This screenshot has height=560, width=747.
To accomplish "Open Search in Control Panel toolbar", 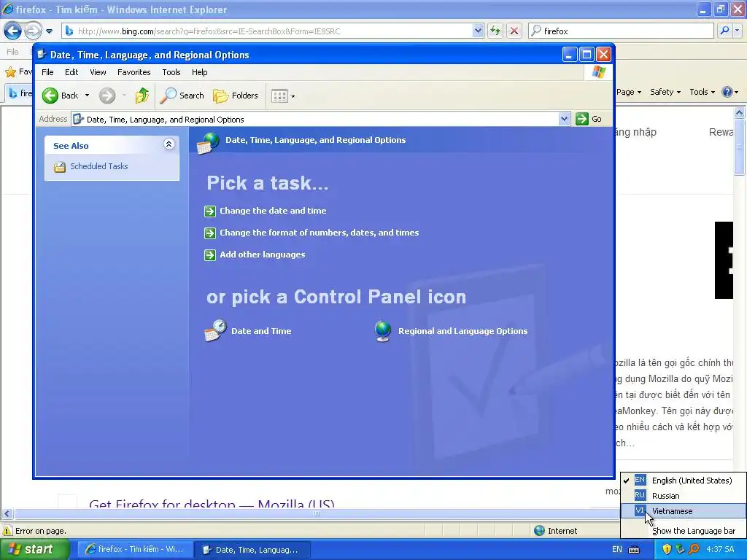I will click(182, 96).
